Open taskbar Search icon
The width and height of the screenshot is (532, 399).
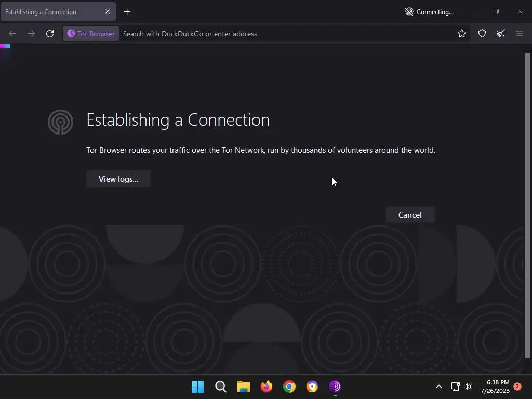(220, 387)
